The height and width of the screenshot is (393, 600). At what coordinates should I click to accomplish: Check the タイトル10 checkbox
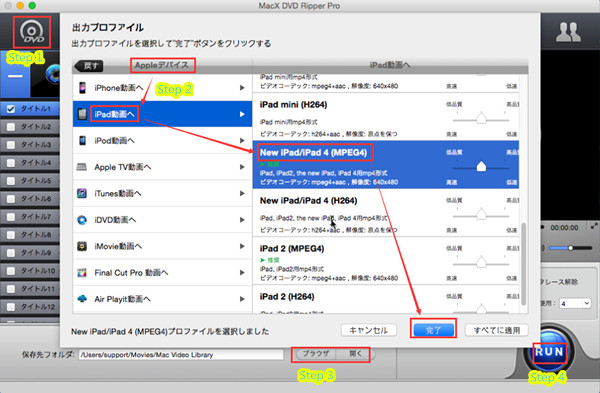click(11, 271)
